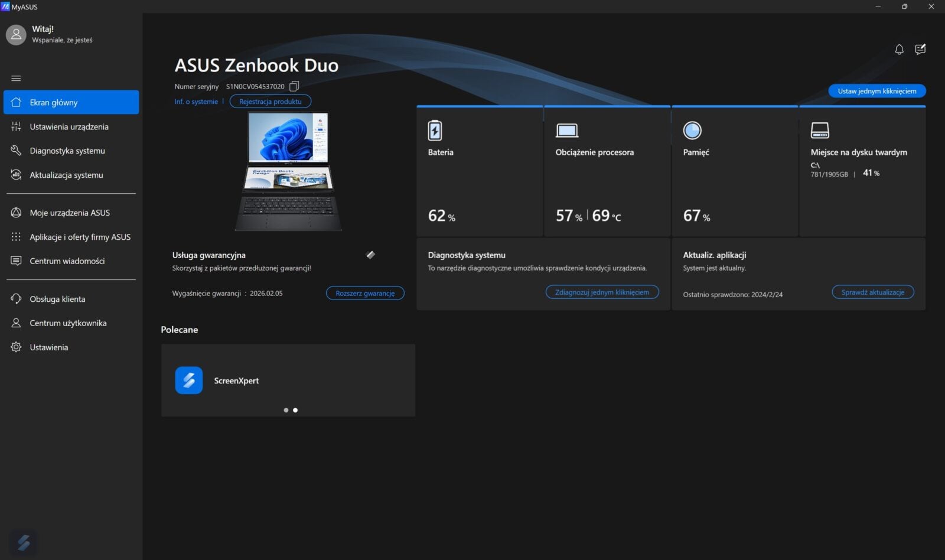Open Moje urządzenia ASUS
945x560 pixels.
[71, 213]
